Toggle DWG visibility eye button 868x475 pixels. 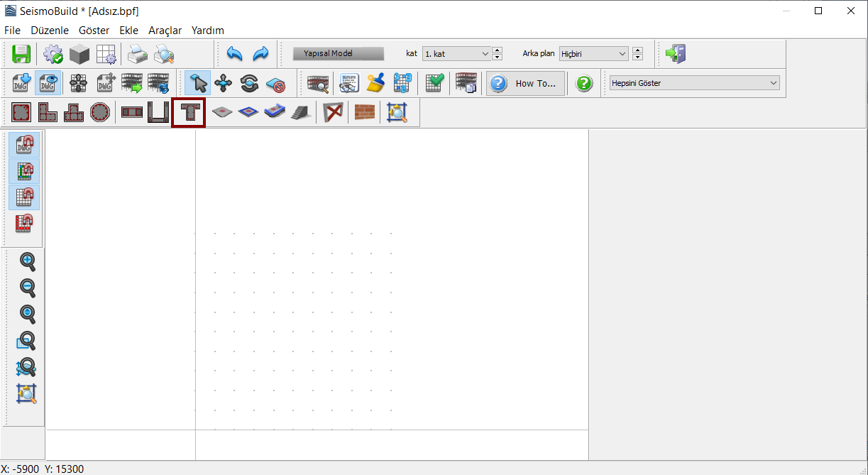[48, 83]
